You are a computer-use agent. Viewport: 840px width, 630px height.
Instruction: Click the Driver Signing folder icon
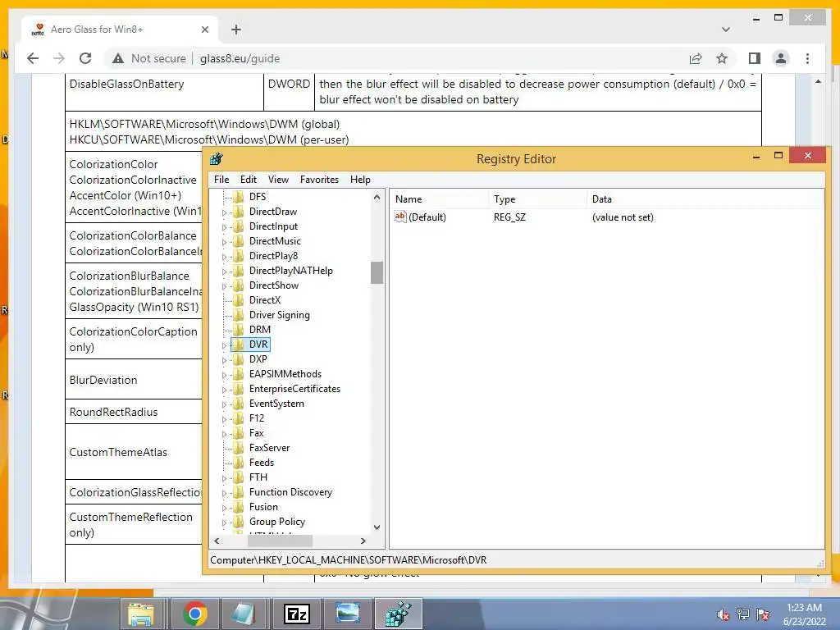pyautogui.click(x=239, y=315)
